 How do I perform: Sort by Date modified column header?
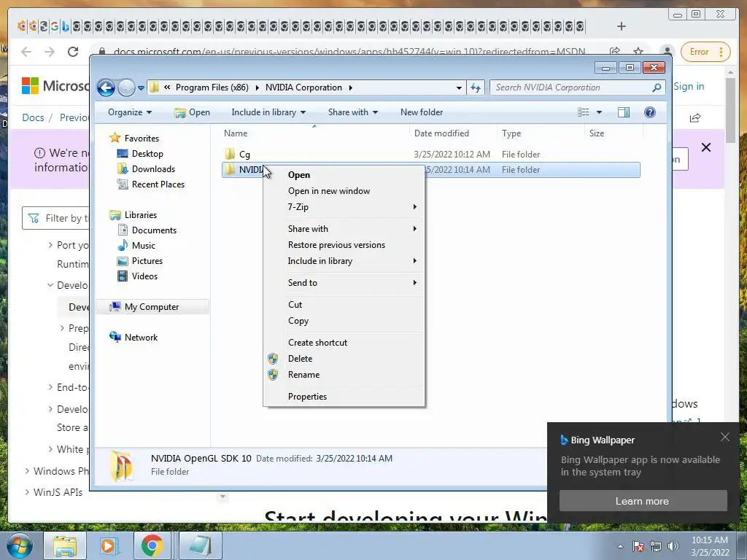[x=441, y=133]
